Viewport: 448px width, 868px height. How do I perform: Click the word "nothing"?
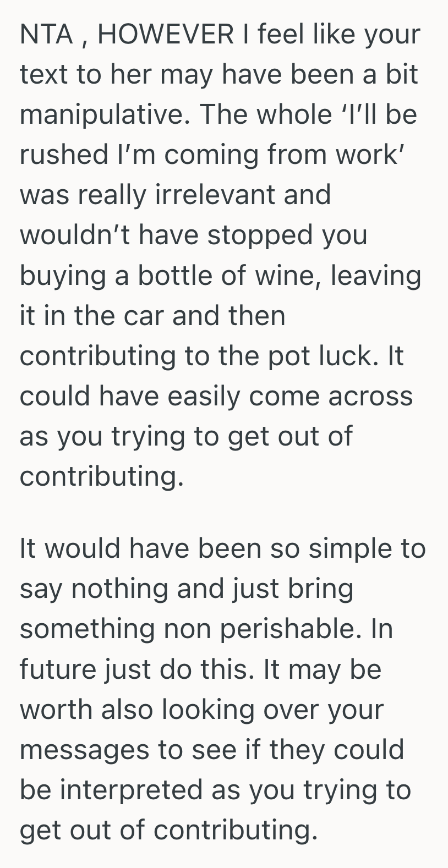(119, 589)
